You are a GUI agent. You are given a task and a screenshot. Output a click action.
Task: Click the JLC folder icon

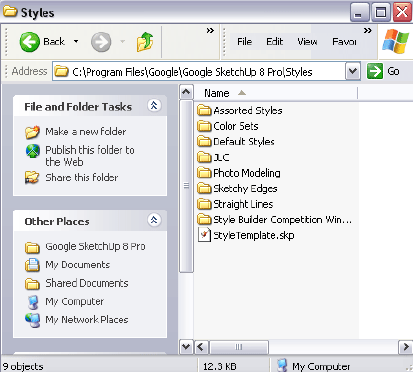coord(204,157)
